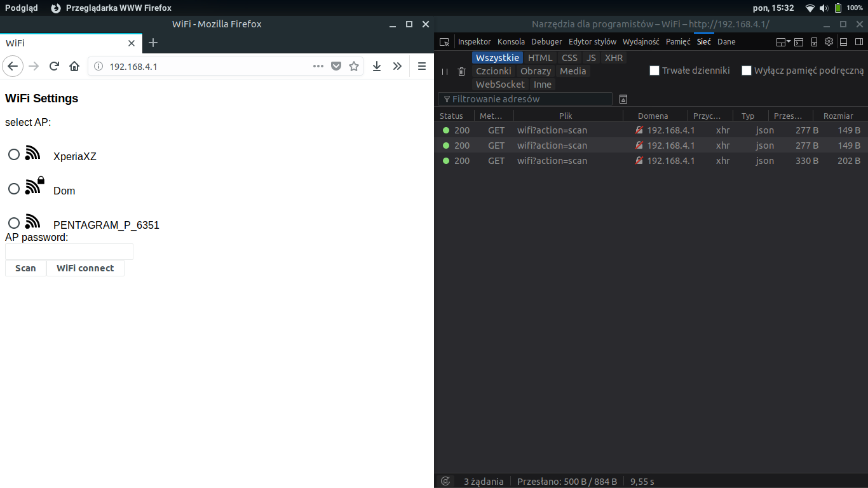
Task: Open the battery indicator in top panel
Action: point(838,8)
